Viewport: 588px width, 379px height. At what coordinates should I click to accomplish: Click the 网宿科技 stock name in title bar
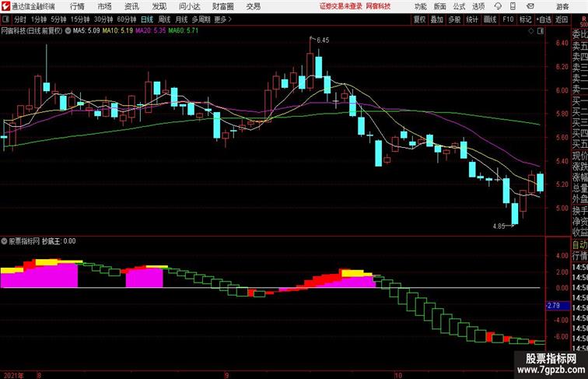[378, 6]
